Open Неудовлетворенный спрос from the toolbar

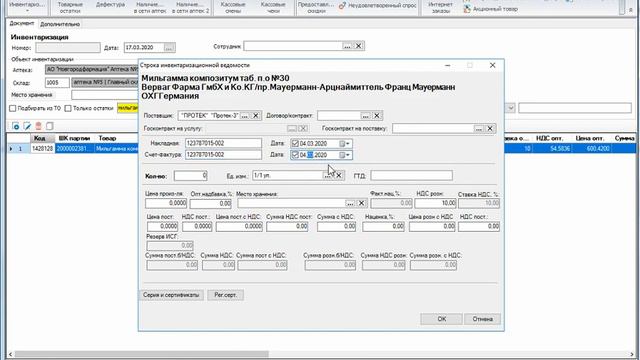coord(378,6)
